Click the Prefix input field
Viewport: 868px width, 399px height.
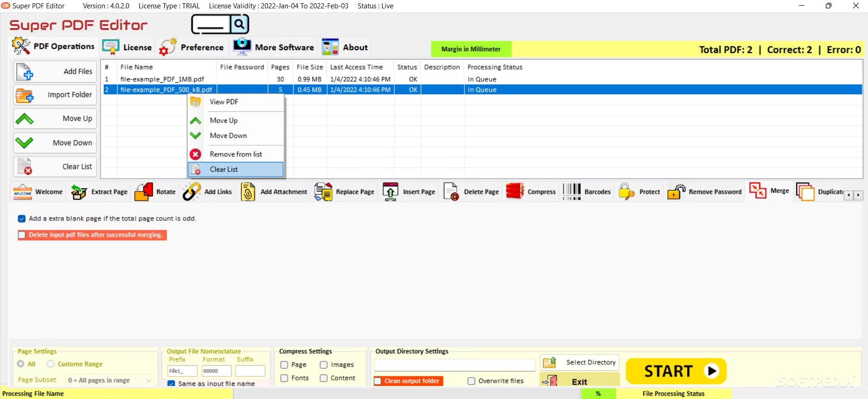[x=182, y=371]
